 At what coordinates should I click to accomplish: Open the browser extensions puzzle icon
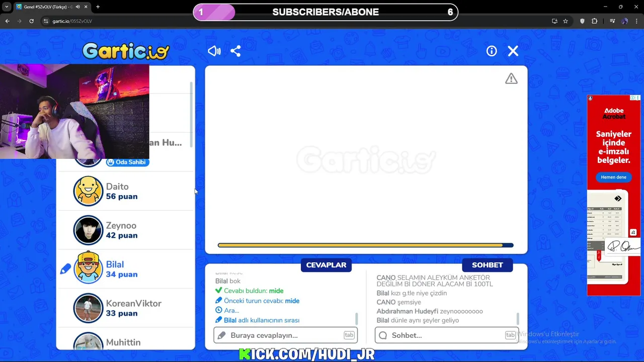pyautogui.click(x=594, y=21)
